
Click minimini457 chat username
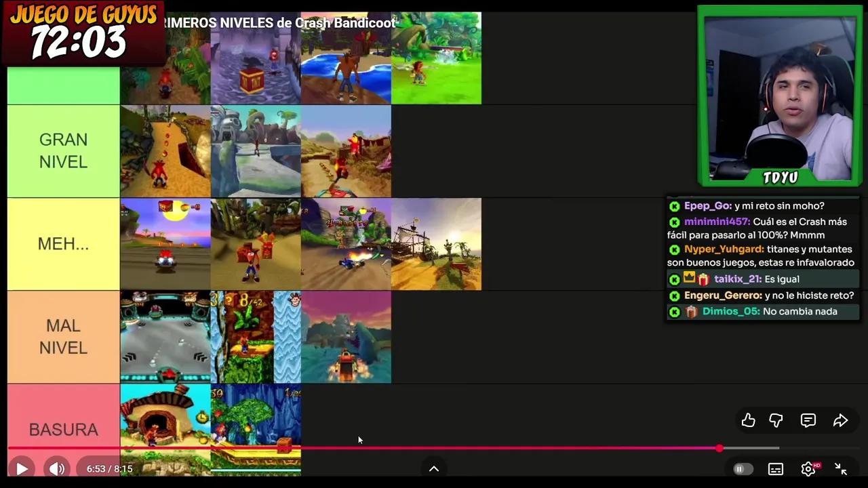(717, 222)
